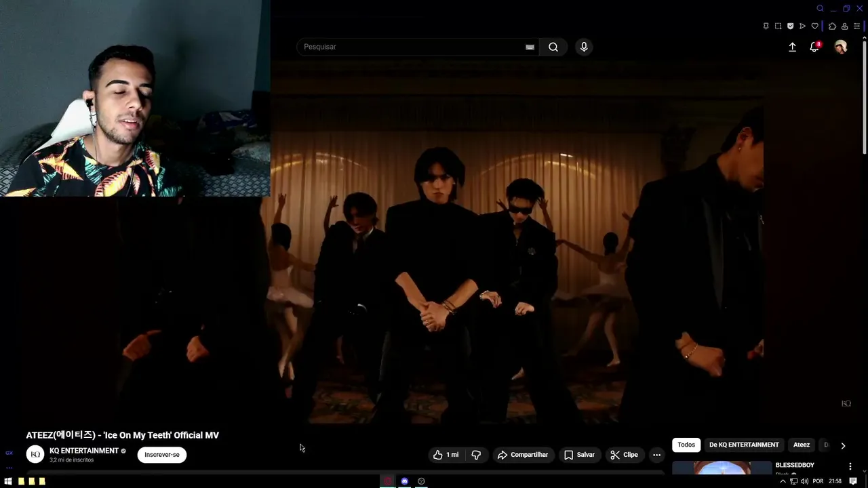This screenshot has width=868, height=488.
Task: Click the network tray icon
Action: 793,481
